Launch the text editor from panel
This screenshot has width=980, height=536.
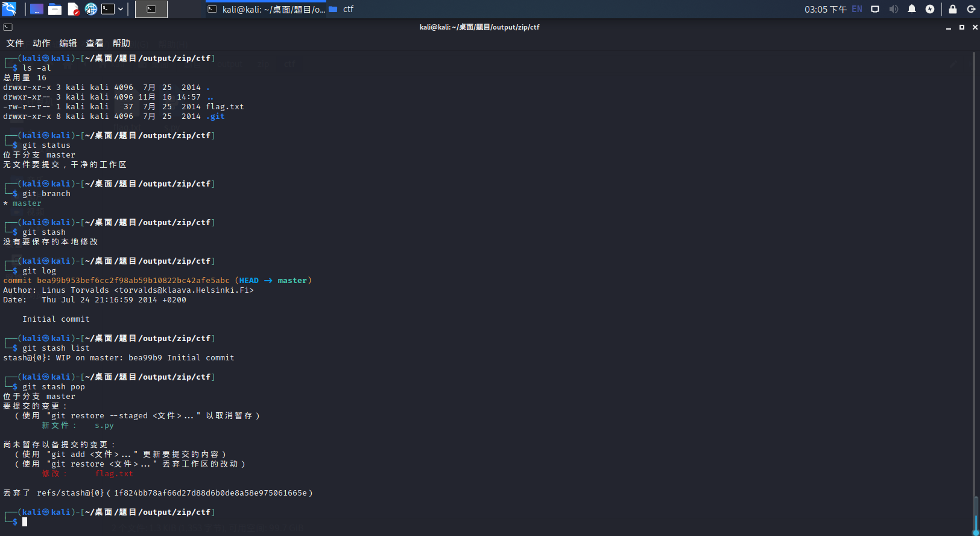[73, 9]
